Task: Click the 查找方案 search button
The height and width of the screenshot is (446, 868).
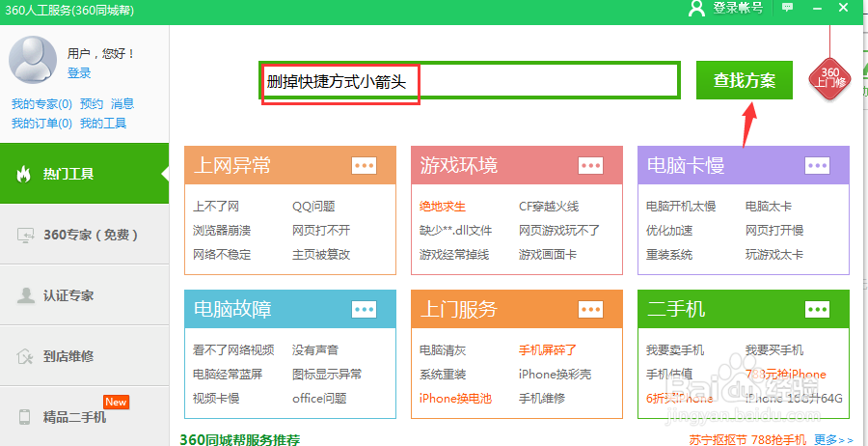Action: (744, 80)
